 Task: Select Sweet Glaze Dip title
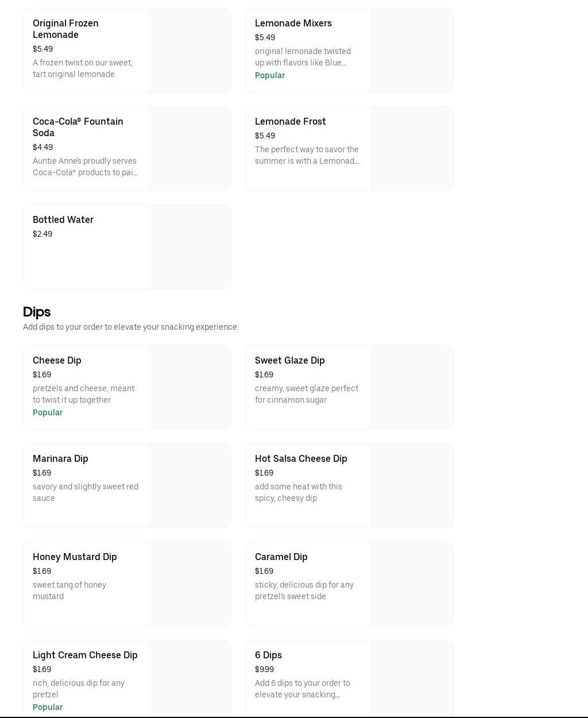[289, 361]
